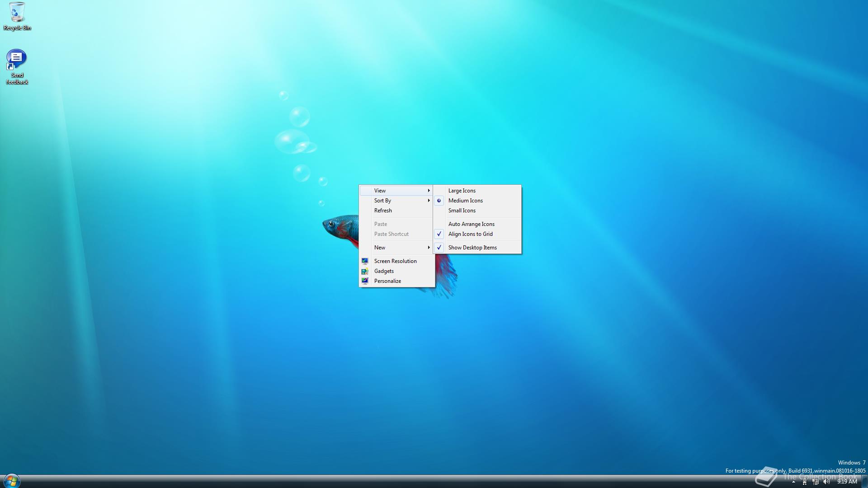This screenshot has height=488, width=868.
Task: Click the Show Desktop button at taskbar end
Action: (864, 482)
